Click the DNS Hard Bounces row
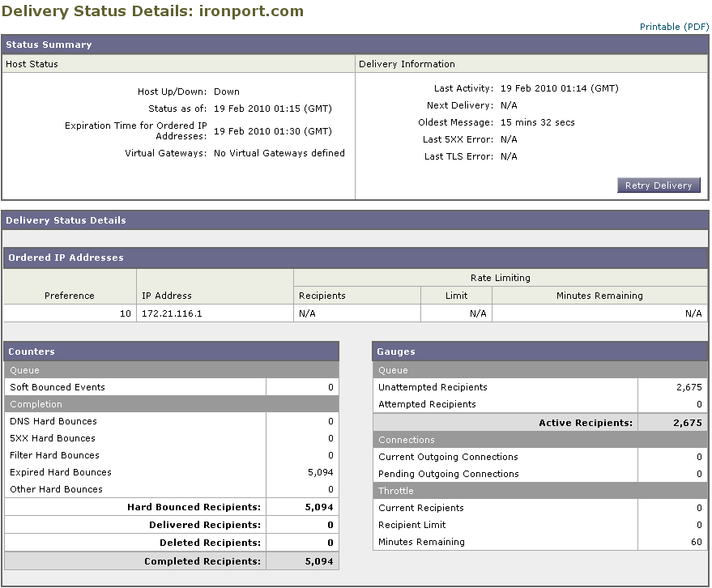The width and height of the screenshot is (712, 588). pyautogui.click(x=172, y=421)
